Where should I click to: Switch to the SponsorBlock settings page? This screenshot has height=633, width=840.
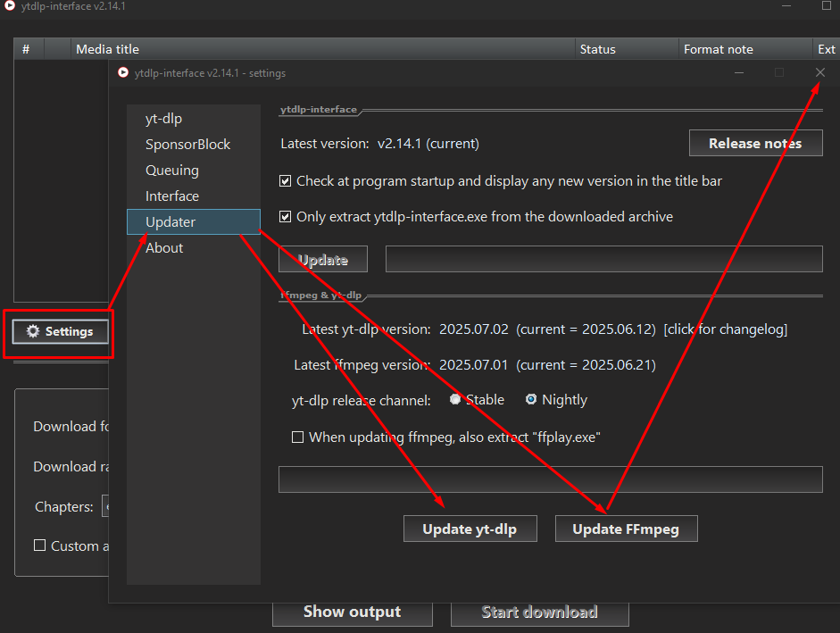pos(194,144)
